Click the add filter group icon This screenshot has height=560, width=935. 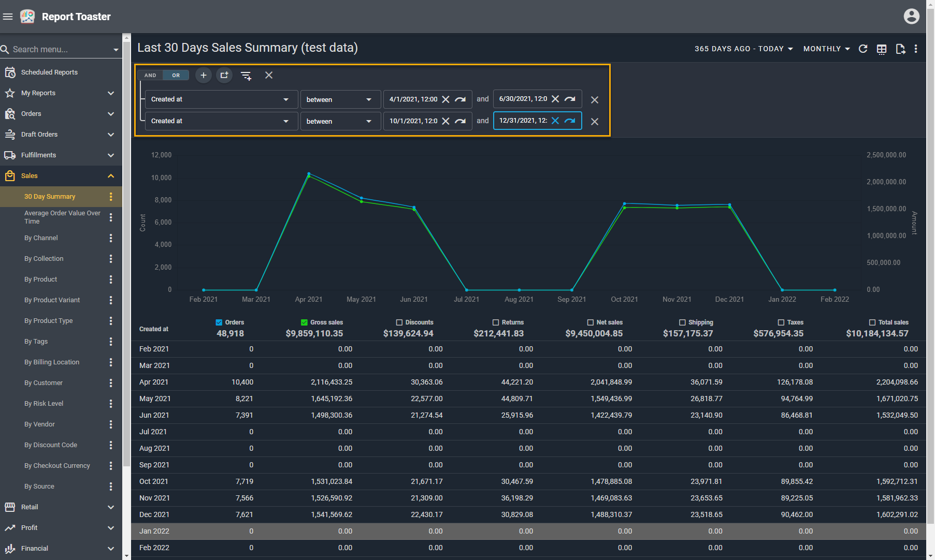(x=224, y=75)
